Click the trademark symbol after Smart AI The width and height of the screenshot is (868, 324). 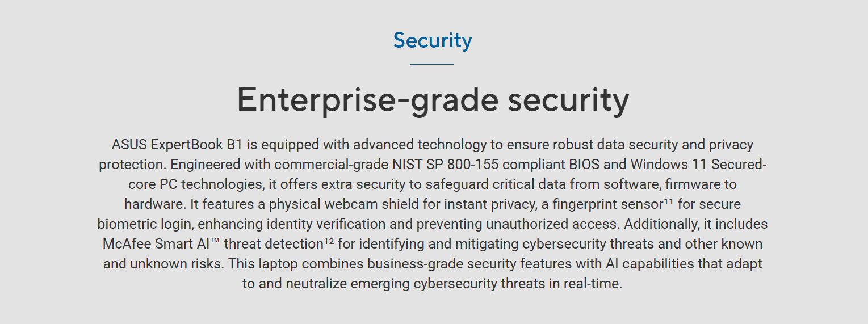[215, 241]
